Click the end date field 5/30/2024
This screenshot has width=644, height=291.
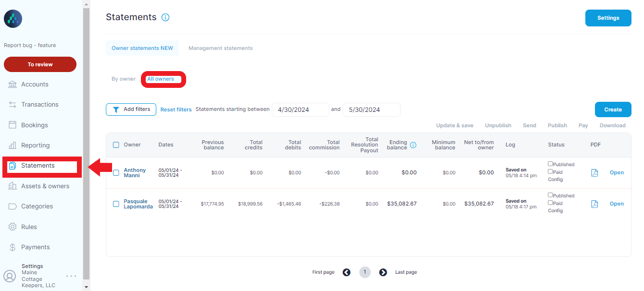pyautogui.click(x=371, y=109)
